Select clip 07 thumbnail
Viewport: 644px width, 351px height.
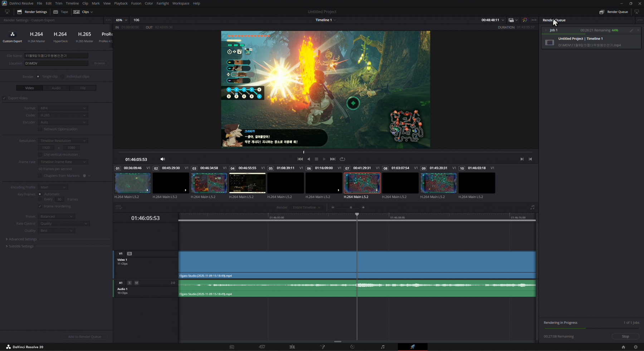362,183
